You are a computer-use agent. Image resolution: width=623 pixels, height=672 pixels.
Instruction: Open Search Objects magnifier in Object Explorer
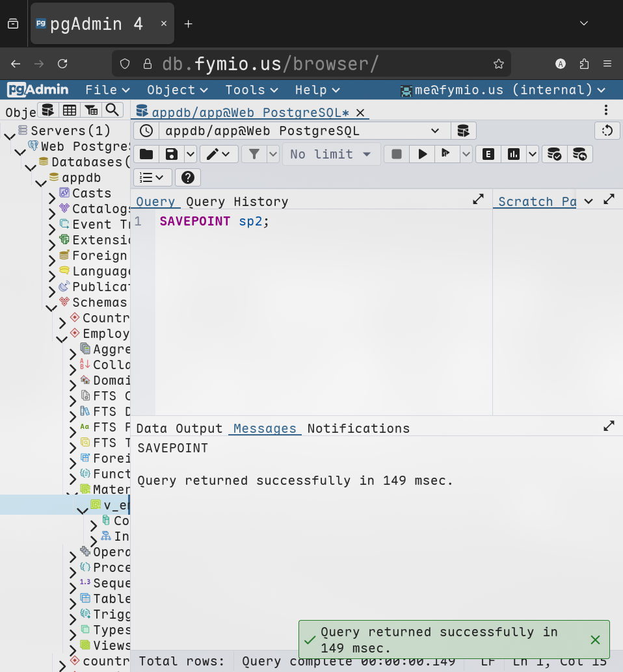coord(113,110)
